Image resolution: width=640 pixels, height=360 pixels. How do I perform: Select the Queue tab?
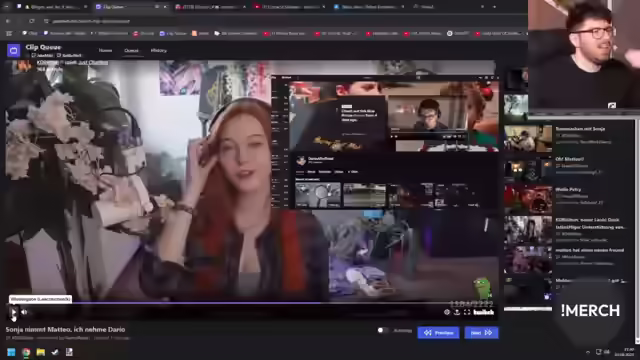[131, 51]
